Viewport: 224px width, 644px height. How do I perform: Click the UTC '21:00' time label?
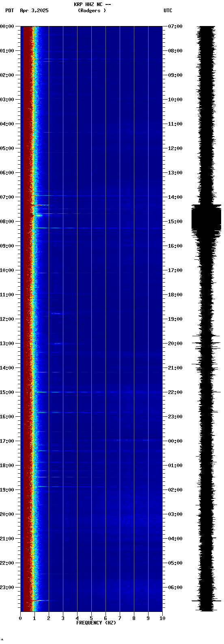pyautogui.click(x=175, y=368)
